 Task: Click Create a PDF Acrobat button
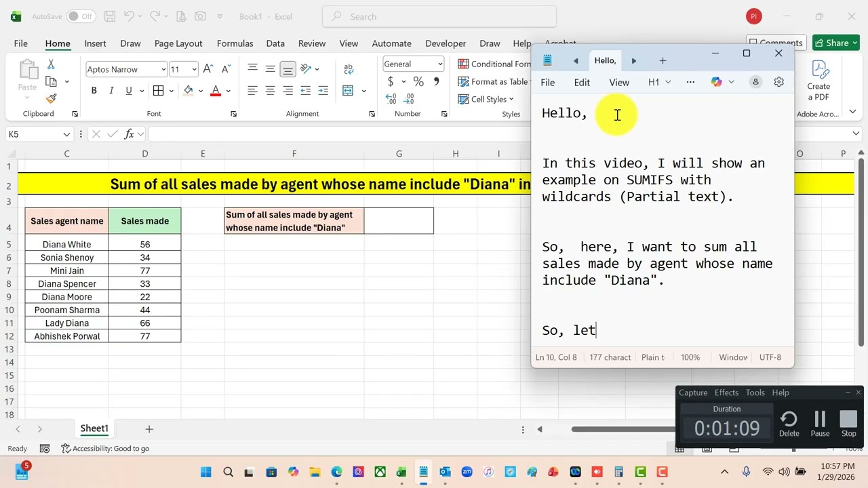click(818, 81)
